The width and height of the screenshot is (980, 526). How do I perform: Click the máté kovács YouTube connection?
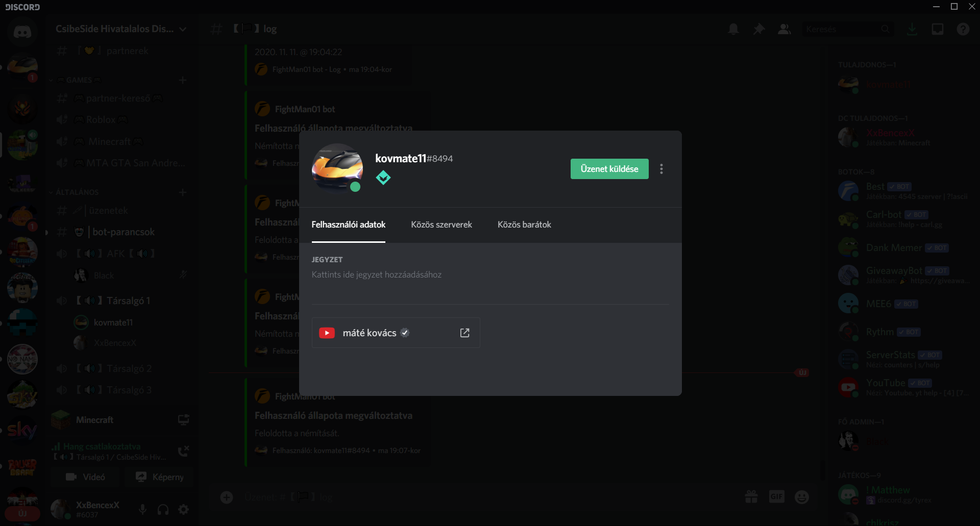(396, 333)
